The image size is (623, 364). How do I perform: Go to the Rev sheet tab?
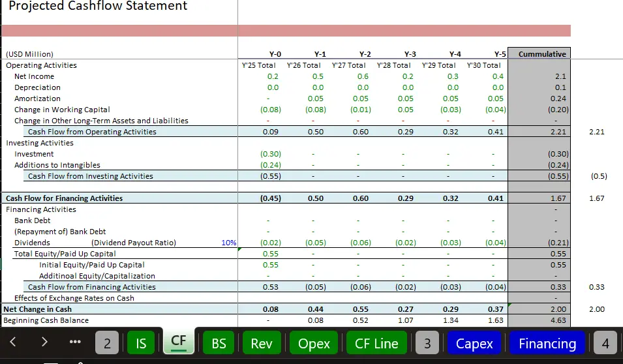tap(261, 343)
